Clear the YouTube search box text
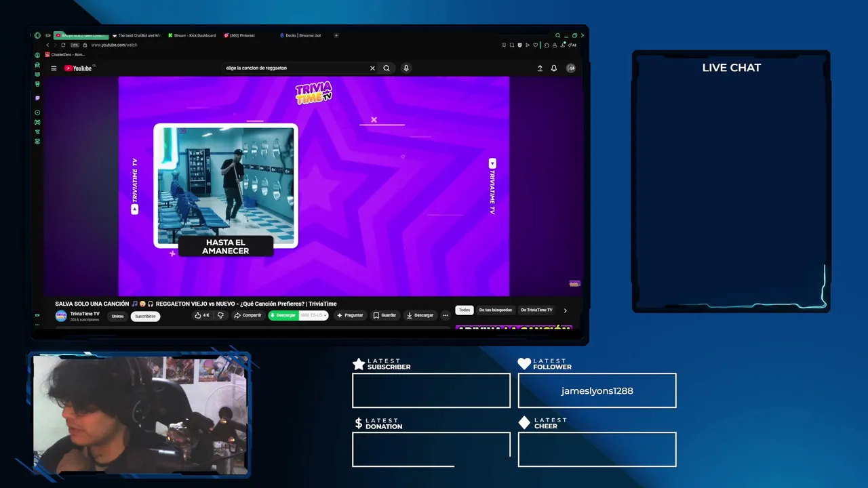This screenshot has width=868, height=488. [372, 68]
